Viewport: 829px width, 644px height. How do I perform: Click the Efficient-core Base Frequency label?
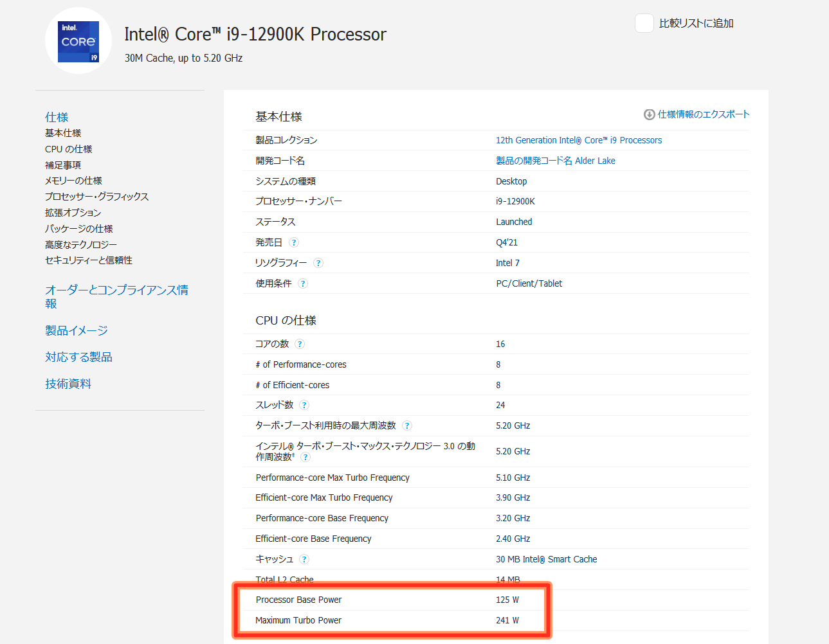[x=313, y=539]
